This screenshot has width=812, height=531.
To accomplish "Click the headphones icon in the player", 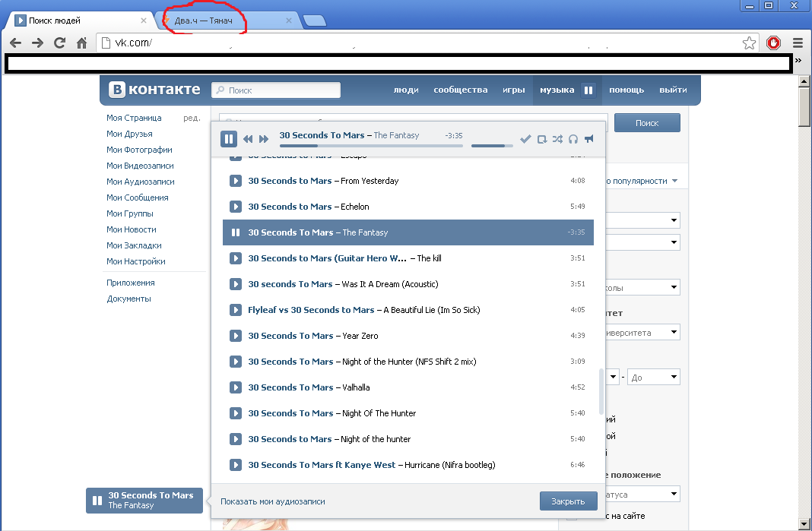I will point(573,139).
